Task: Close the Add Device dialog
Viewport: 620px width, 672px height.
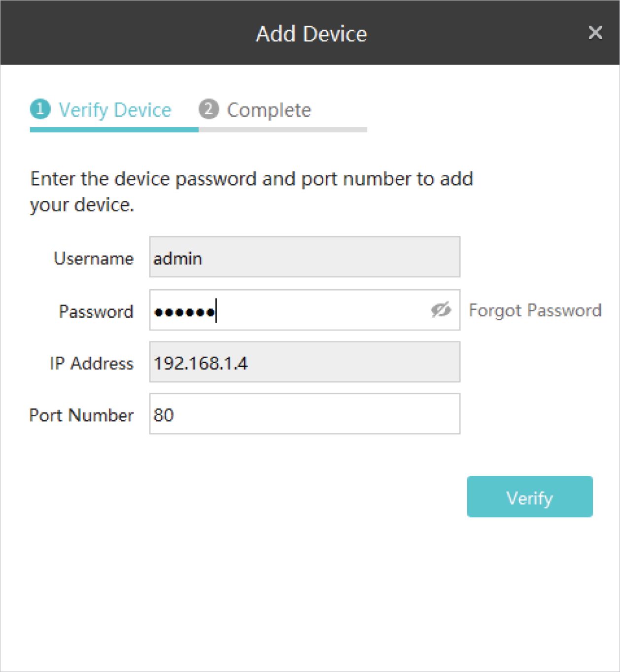Action: [595, 33]
